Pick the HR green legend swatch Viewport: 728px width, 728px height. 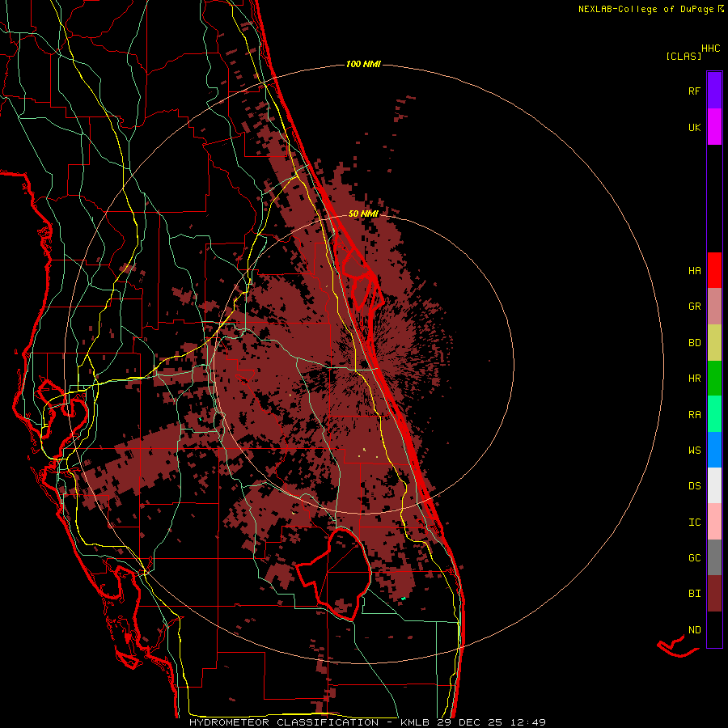click(x=714, y=378)
